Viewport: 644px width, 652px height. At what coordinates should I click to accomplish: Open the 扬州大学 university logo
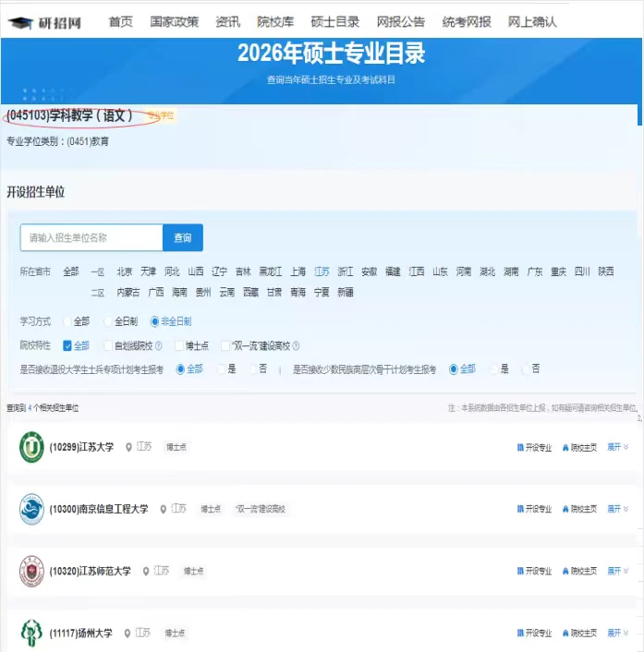point(31,633)
